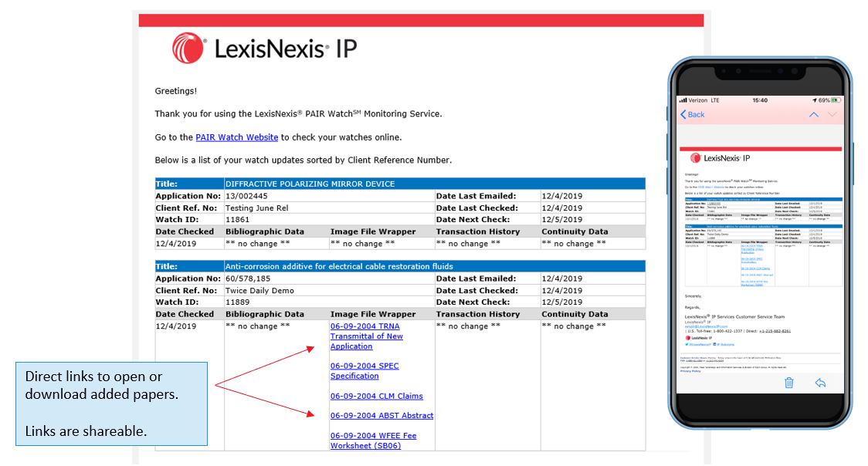Click application number 13/002445
This screenshot has width=868, height=466.
pos(246,196)
